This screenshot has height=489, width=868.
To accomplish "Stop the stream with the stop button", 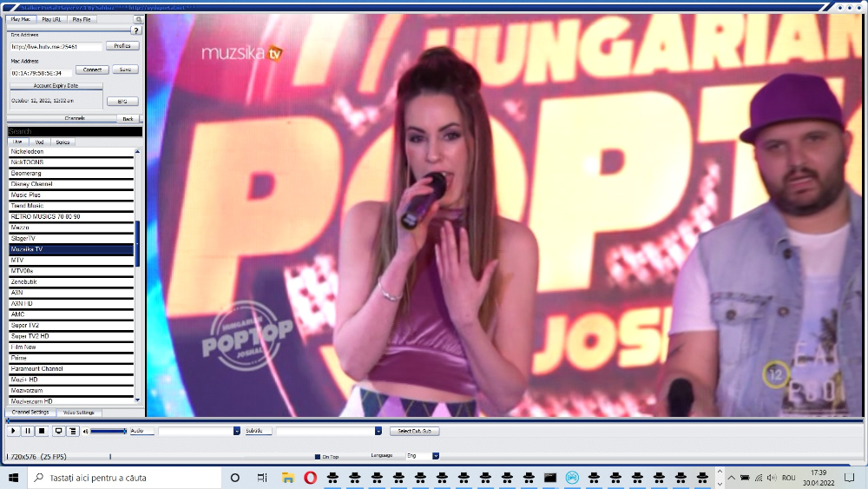I will tap(42, 431).
